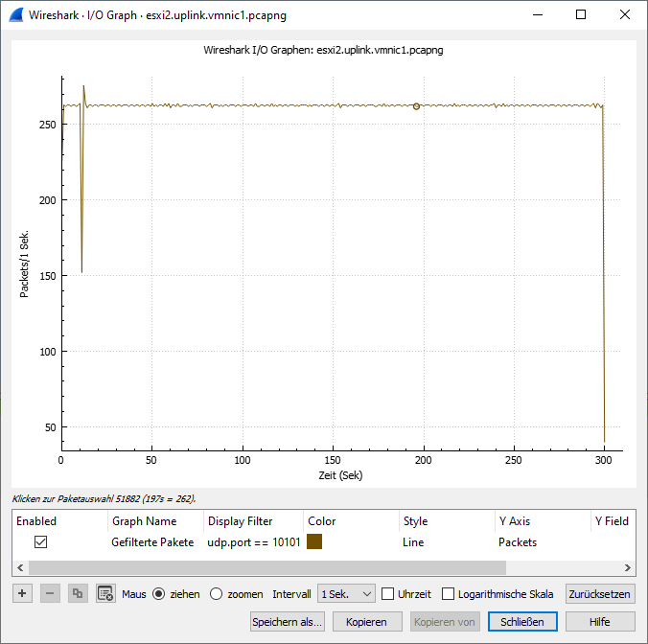Click the Zeit (Sek) axis label
Image resolution: width=648 pixels, height=644 pixels.
click(x=340, y=475)
